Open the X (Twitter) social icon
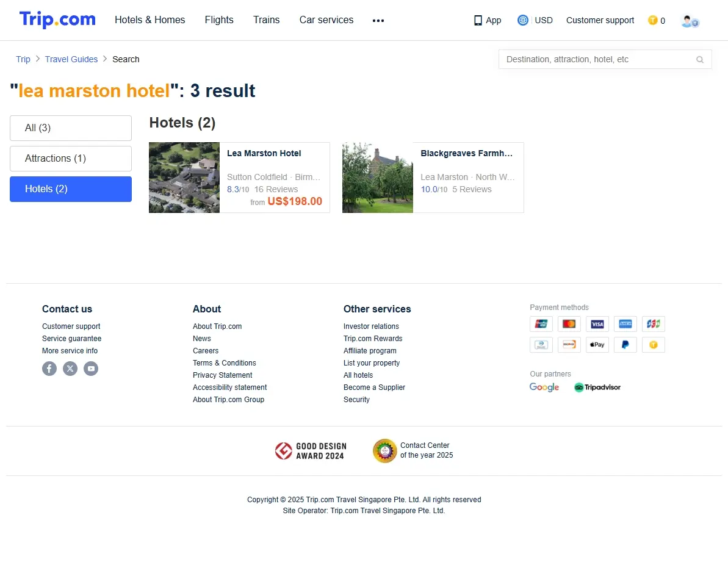Screen dimensions: 728x562 [70, 369]
